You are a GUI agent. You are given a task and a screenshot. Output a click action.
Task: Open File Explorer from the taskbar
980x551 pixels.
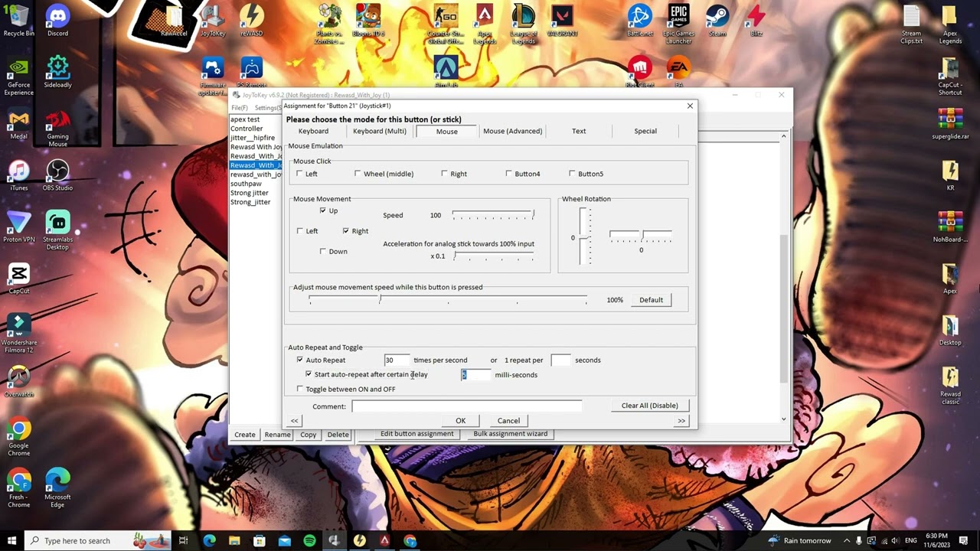[x=234, y=540]
